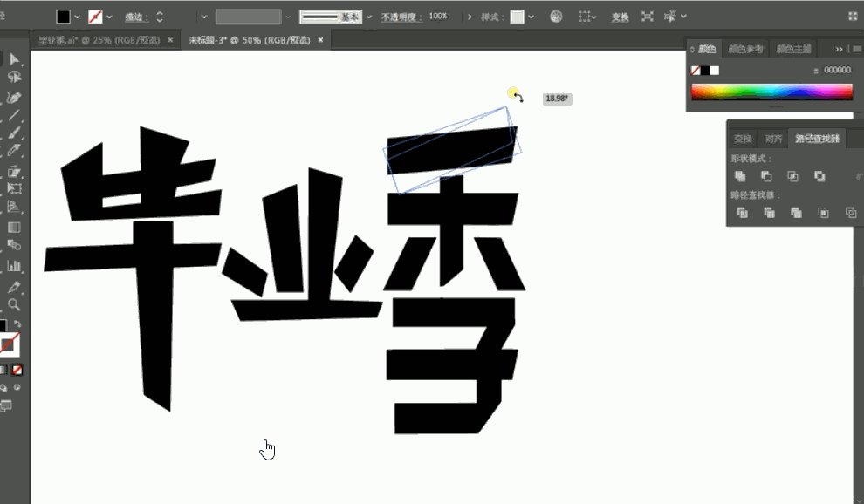Open stroke weight dropdown arrow
The image size is (864, 504).
pos(204,17)
